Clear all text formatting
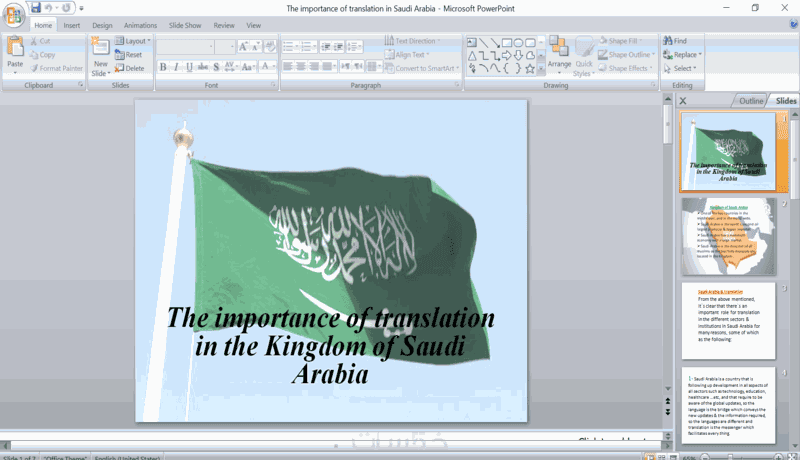The height and width of the screenshot is (460, 800). [270, 47]
